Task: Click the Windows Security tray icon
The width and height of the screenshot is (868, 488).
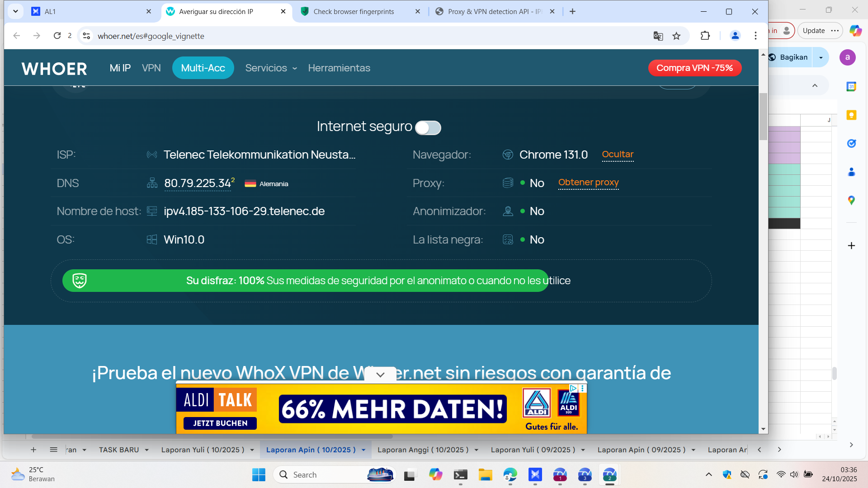Action: pos(727,474)
